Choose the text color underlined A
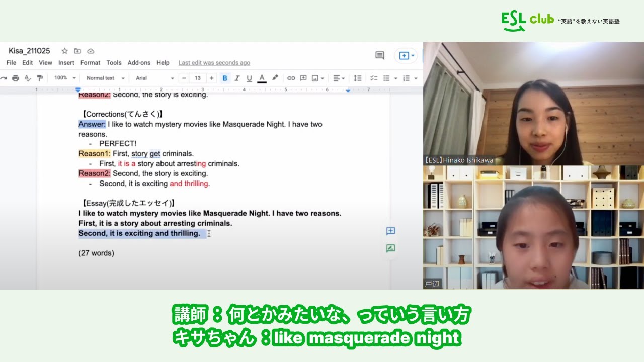The height and width of the screenshot is (362, 644). click(x=262, y=78)
